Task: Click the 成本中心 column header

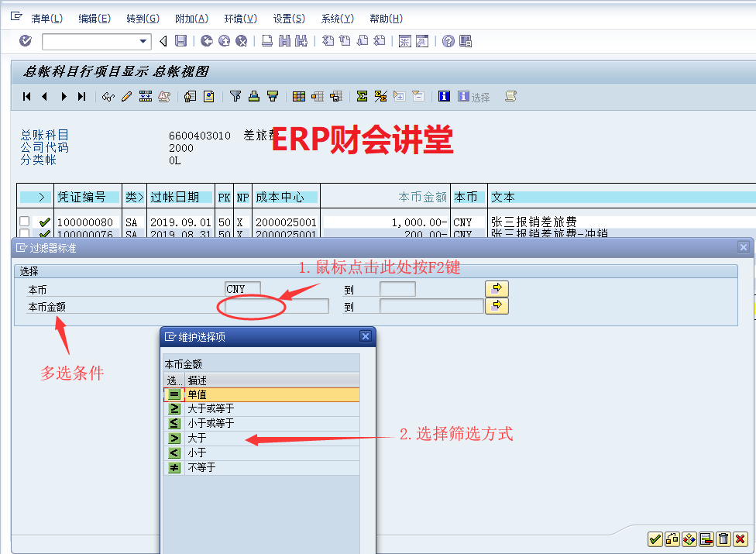Action: pos(286,197)
